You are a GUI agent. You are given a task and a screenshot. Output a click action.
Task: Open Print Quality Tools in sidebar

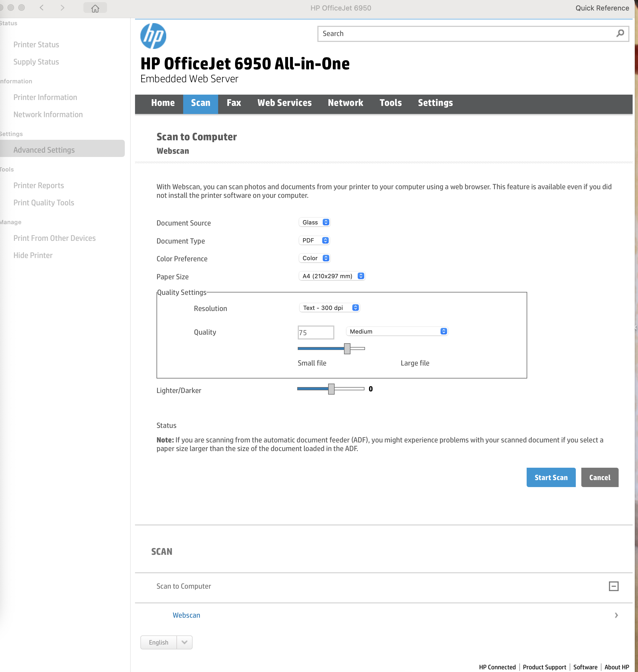[44, 202]
